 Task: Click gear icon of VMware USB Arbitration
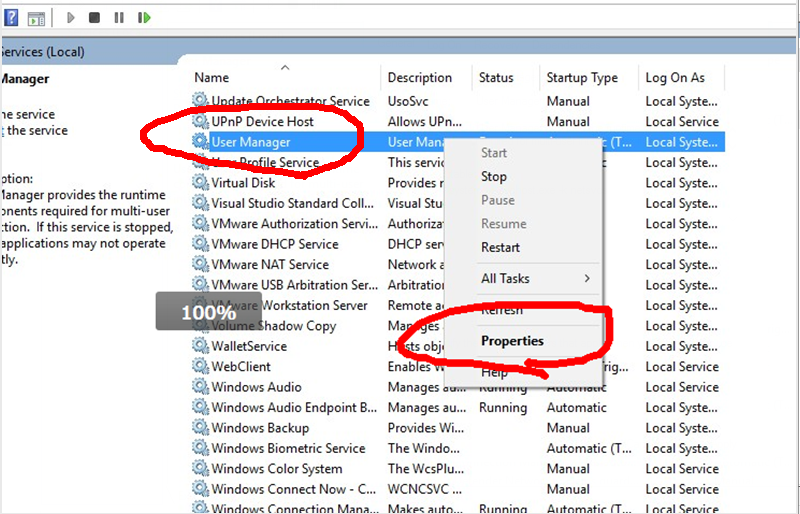coord(200,284)
